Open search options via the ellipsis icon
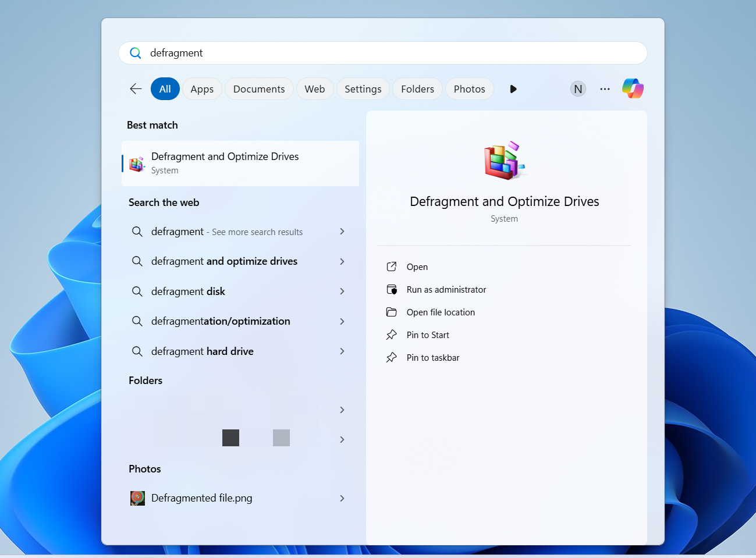 (605, 88)
